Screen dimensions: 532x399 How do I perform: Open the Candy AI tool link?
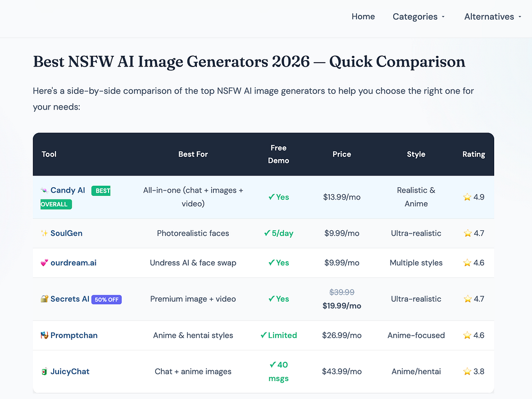[x=68, y=190]
